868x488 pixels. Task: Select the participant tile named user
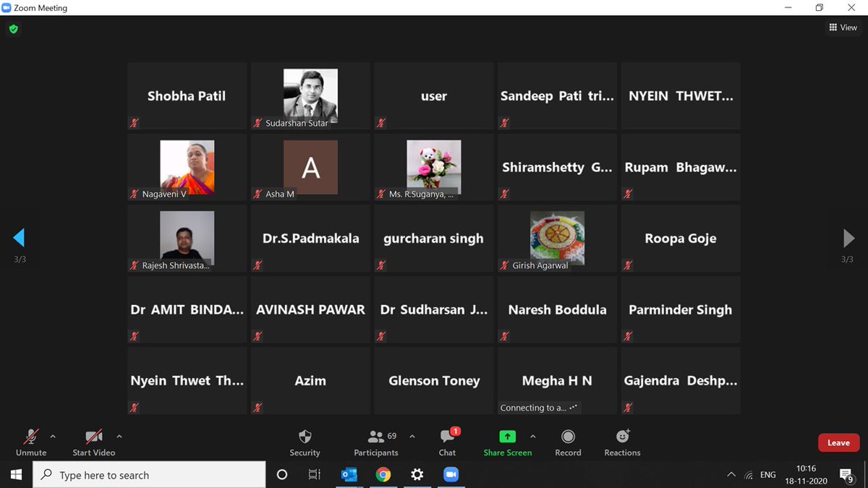[x=434, y=96]
